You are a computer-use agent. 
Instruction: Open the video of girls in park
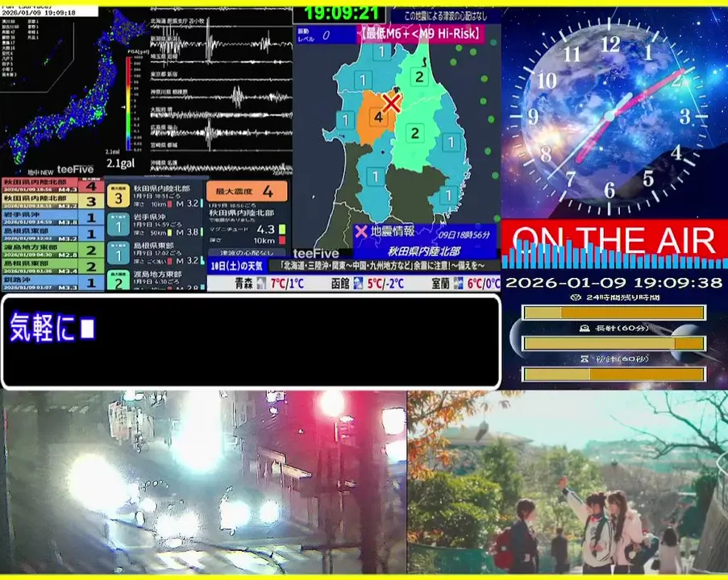[568, 482]
